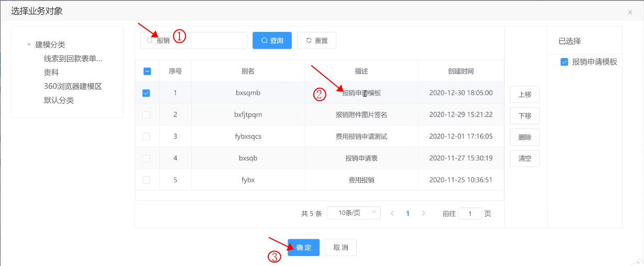Select the 贵科 category

click(x=51, y=73)
